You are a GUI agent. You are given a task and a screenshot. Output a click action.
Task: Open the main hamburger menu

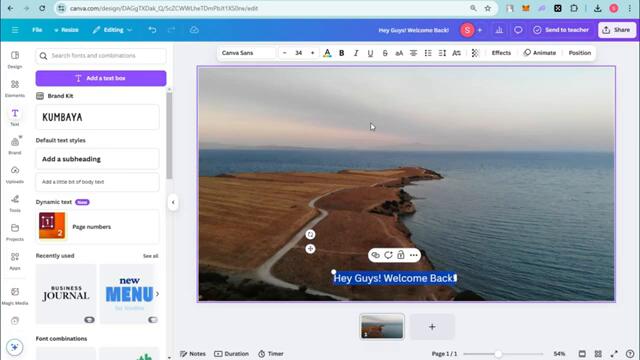[15, 30]
